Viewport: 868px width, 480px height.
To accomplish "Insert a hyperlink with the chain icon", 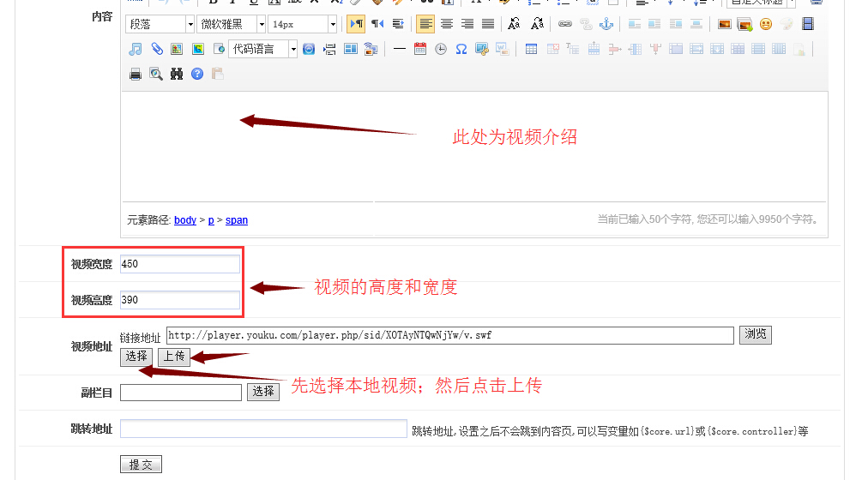I will [564, 24].
